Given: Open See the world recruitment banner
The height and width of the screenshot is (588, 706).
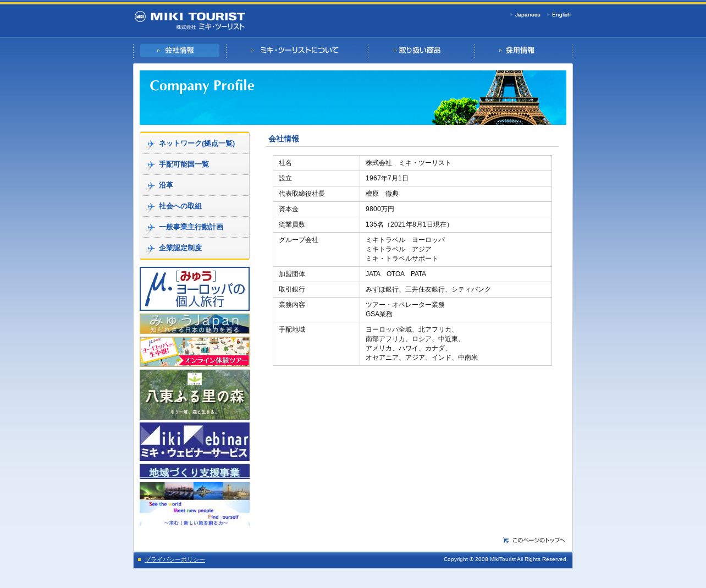Looking at the screenshot, I should tap(195, 504).
